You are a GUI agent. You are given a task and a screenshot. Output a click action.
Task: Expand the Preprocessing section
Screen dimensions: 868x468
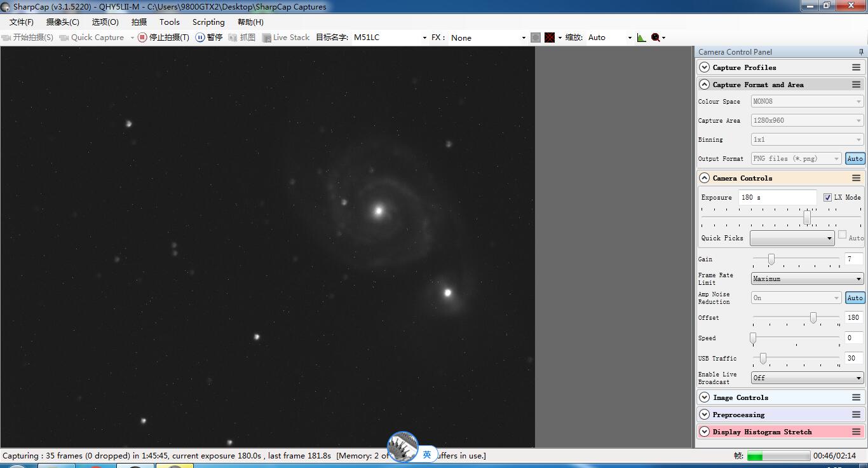click(704, 415)
